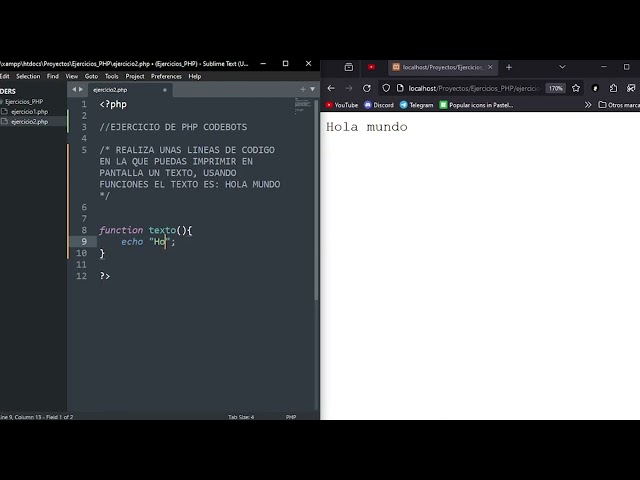Reset the 170% zoom indicator
This screenshot has height=480, width=640.
coord(556,88)
